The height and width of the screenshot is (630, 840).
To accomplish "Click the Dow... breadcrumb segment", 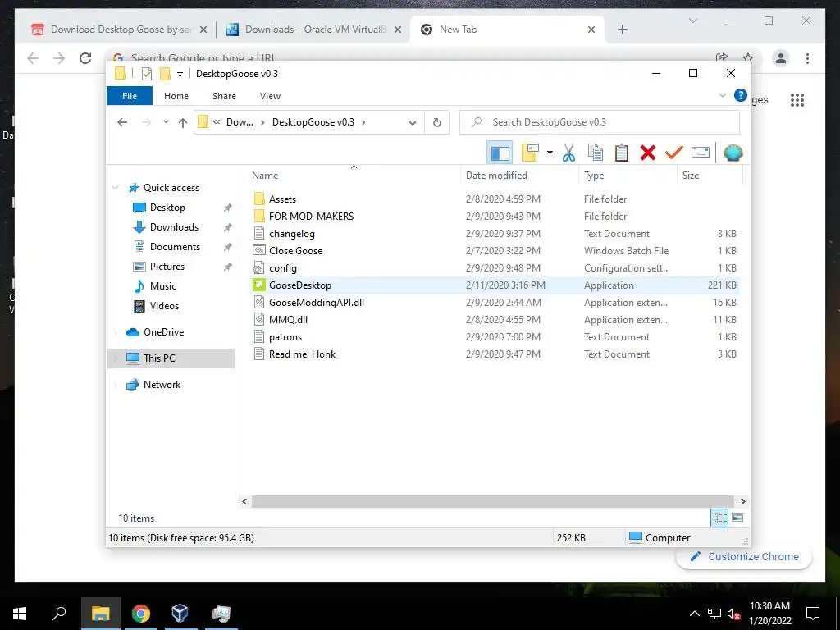I will point(240,122).
